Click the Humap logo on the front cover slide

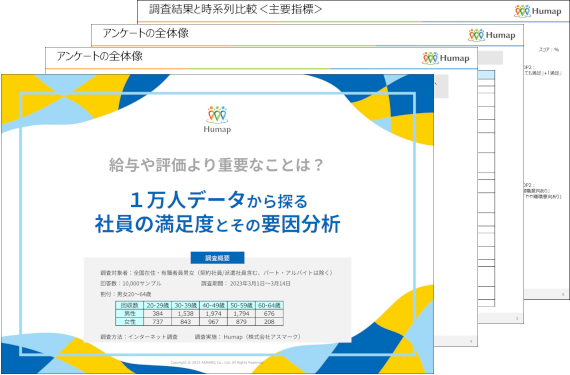[x=217, y=120]
